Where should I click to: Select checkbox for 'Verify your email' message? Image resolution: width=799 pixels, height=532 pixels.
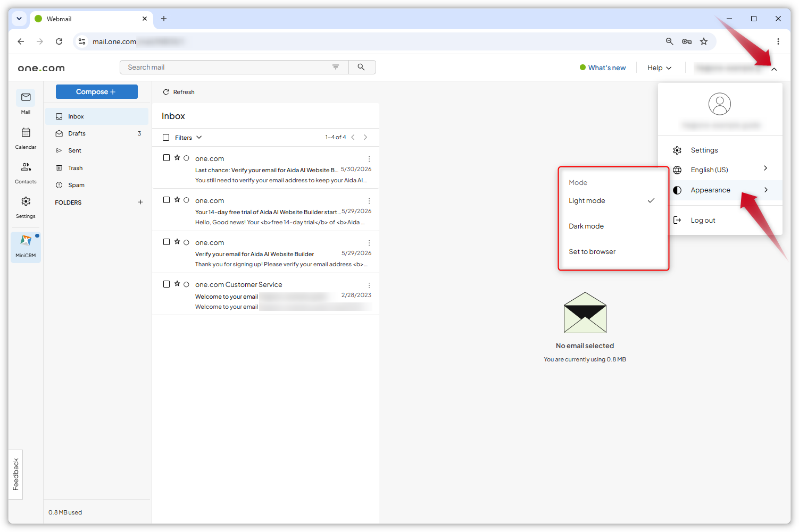167,242
